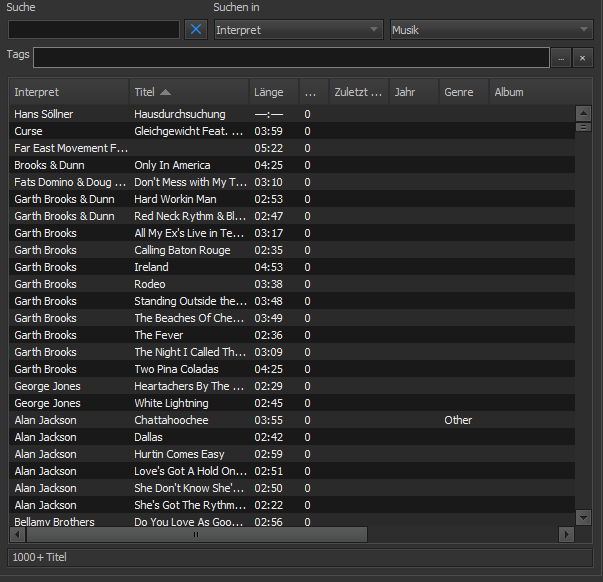
Task: Click the vertical scrollbar thumb
Action: [x=583, y=127]
